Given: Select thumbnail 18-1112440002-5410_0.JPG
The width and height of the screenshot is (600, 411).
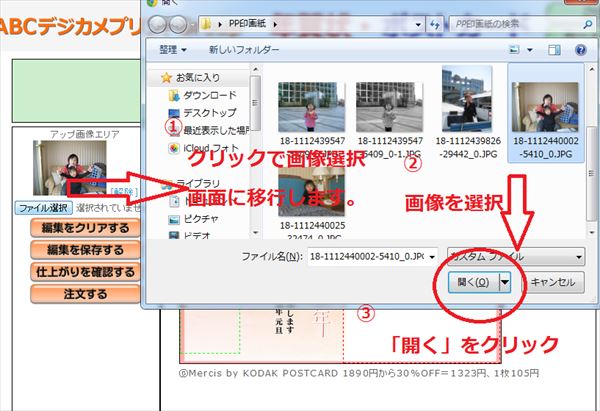Looking at the screenshot, I should tap(545, 107).
